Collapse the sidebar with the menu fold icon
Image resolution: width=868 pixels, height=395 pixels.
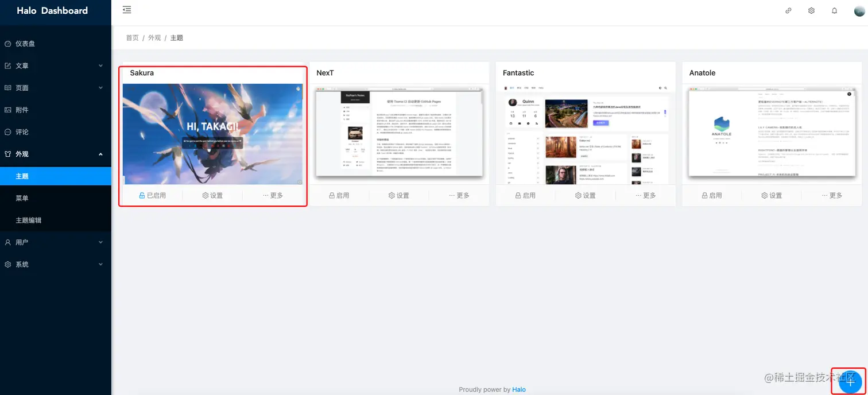click(x=127, y=10)
